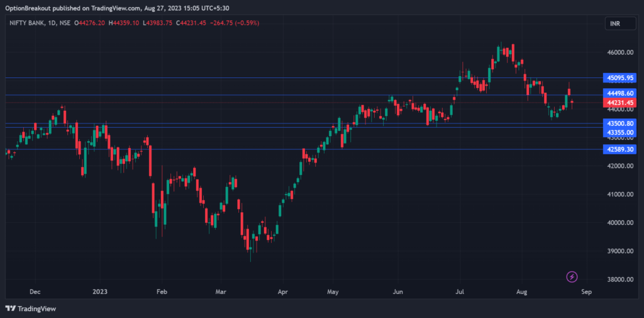Screen dimensions: 644x318
Task: Click the open price O44276.20 value
Action: point(89,23)
